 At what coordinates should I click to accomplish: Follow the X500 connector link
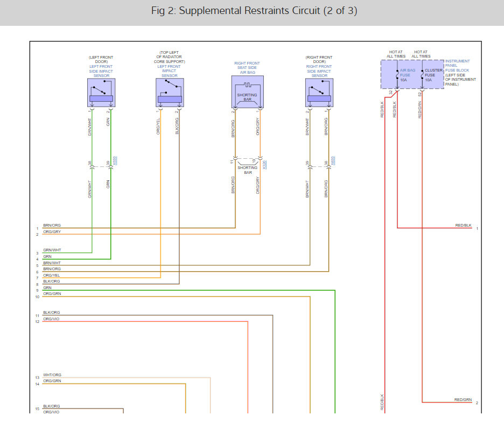click(115, 161)
